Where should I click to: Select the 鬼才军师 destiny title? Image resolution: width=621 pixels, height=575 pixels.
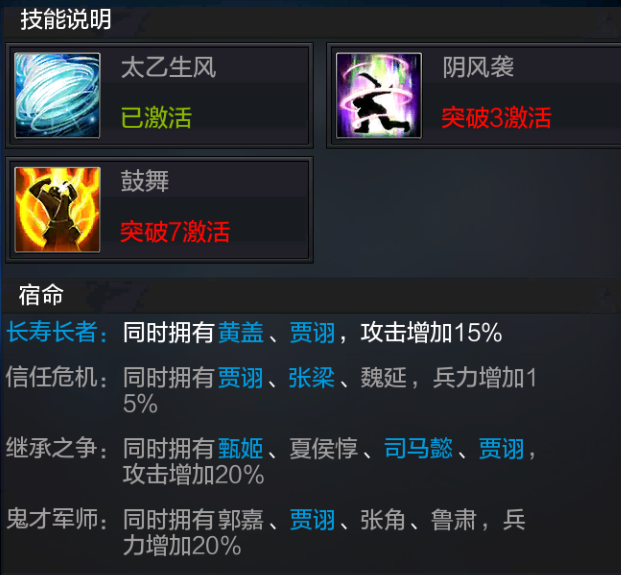[x=52, y=519]
